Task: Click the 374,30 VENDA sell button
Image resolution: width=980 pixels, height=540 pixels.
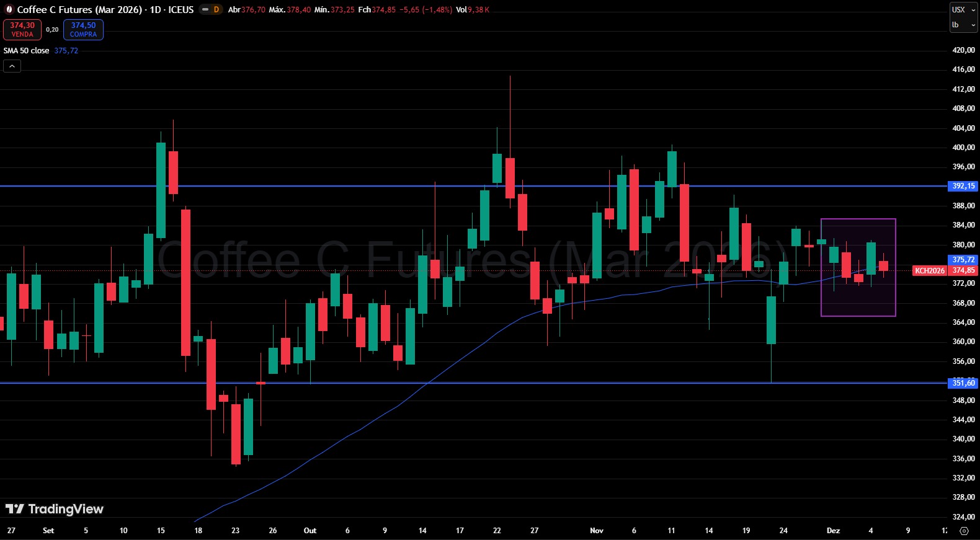Action: coord(22,29)
